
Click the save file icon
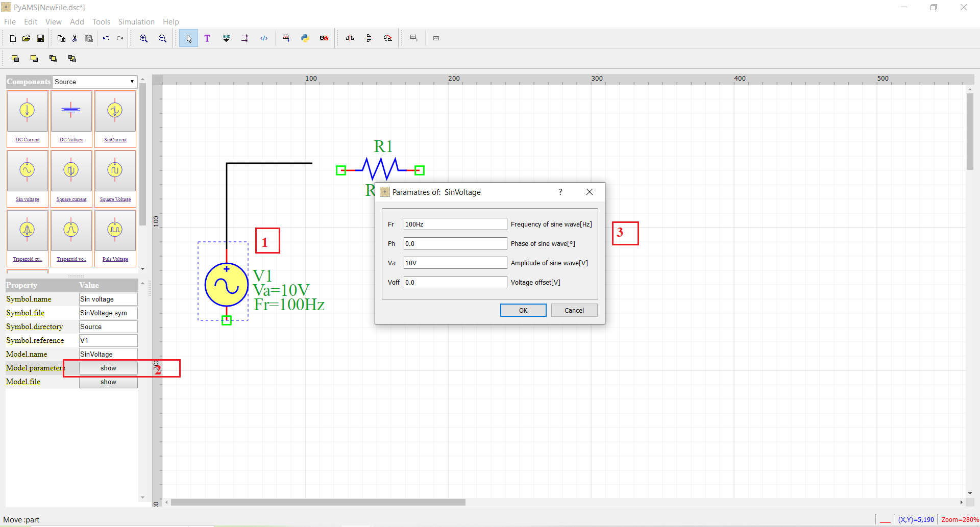point(40,38)
